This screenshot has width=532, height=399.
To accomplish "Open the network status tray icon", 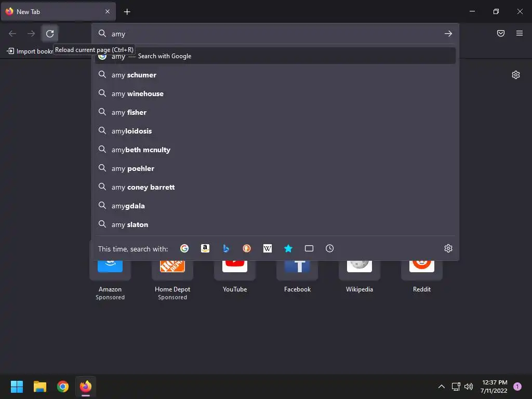I will [x=456, y=387].
